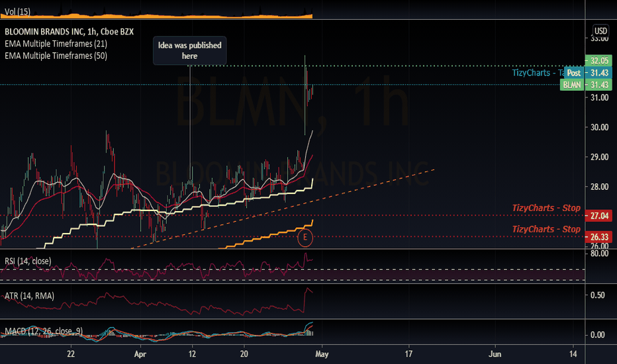
Task: Click the Apr date on time axis
Action: (140, 354)
